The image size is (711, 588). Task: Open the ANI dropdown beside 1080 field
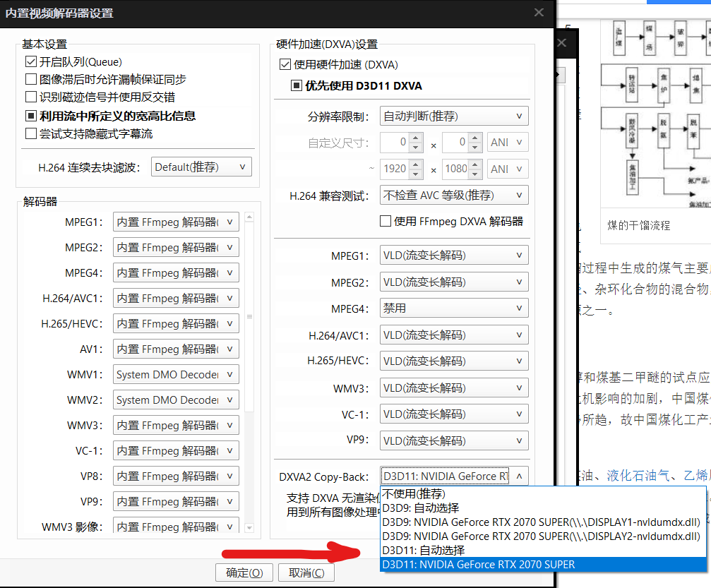tap(508, 169)
